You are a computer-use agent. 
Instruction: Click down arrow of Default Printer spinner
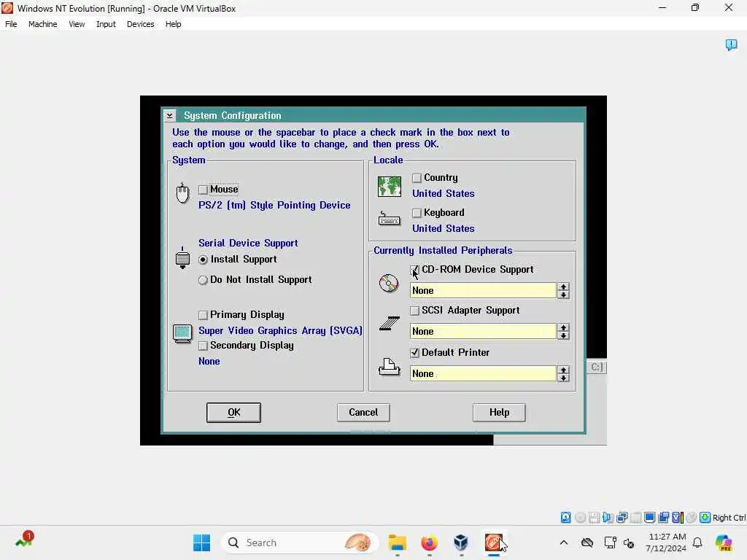[564, 378]
